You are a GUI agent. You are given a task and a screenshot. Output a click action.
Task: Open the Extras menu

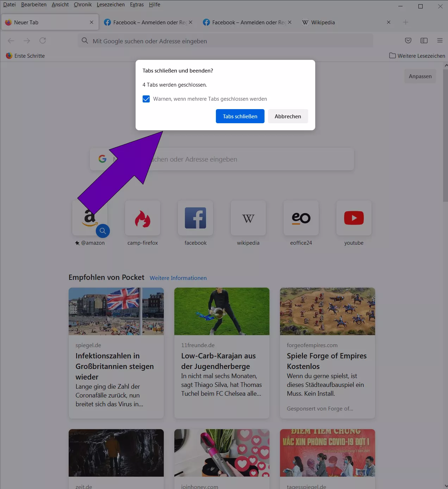tap(137, 5)
